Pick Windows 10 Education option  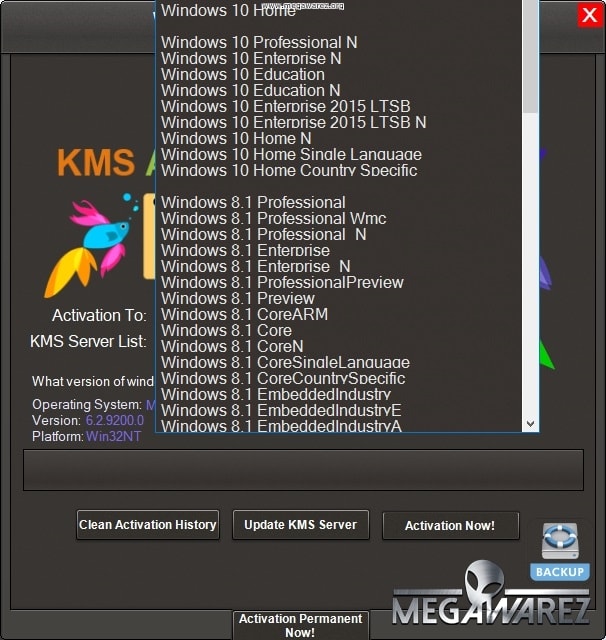tap(341, 74)
